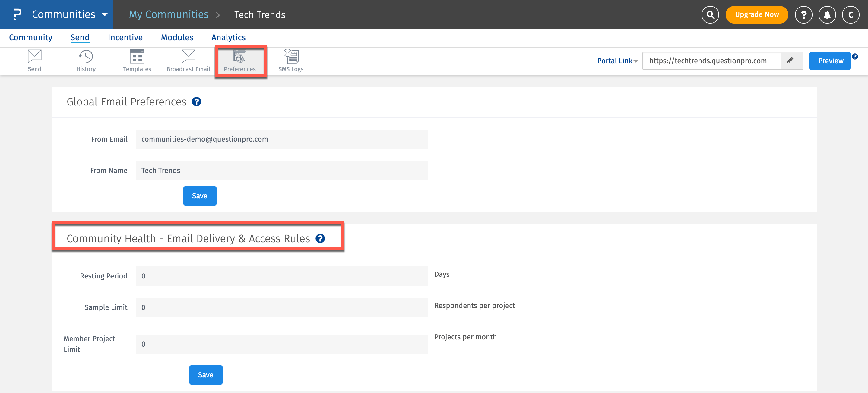Switch to the Incentive tab
Screen dimensions: 868x393
point(125,37)
